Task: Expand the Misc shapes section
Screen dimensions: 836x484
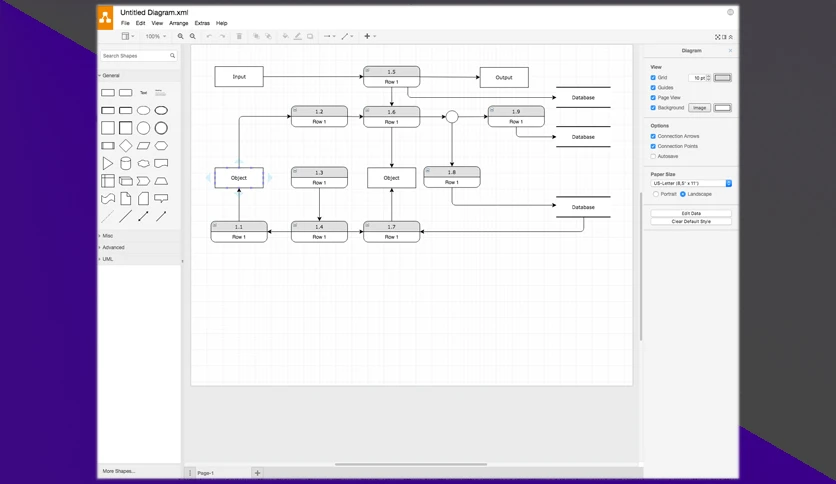Action: [x=108, y=236]
